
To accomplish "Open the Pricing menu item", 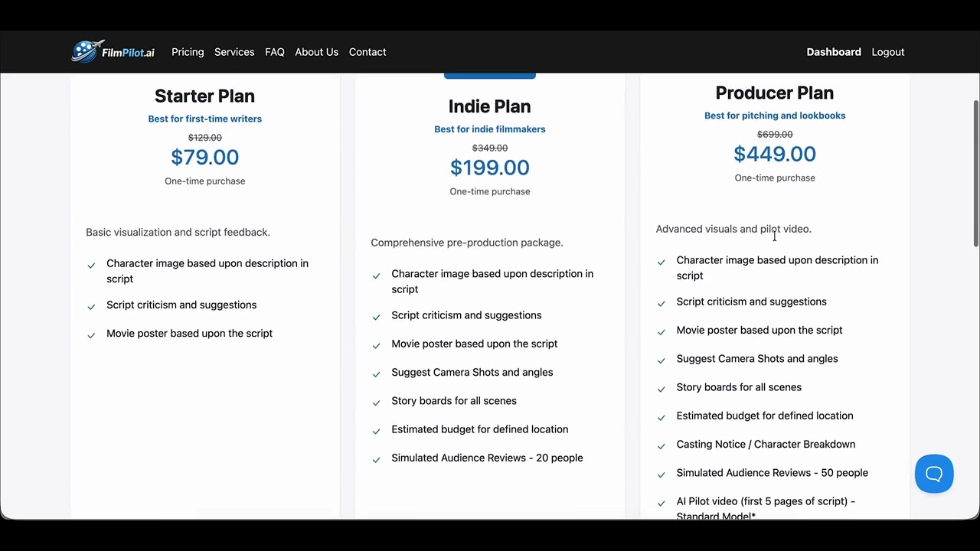I will coord(188,52).
